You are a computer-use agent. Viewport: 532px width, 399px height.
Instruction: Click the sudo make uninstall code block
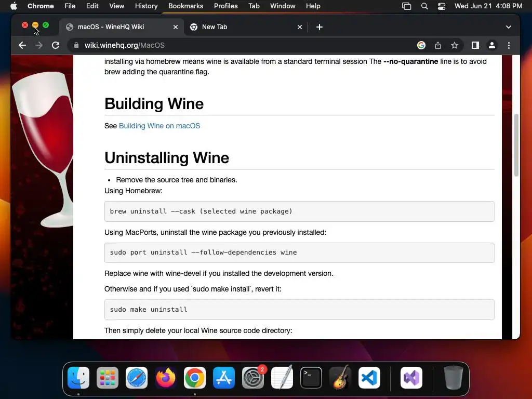click(x=299, y=310)
